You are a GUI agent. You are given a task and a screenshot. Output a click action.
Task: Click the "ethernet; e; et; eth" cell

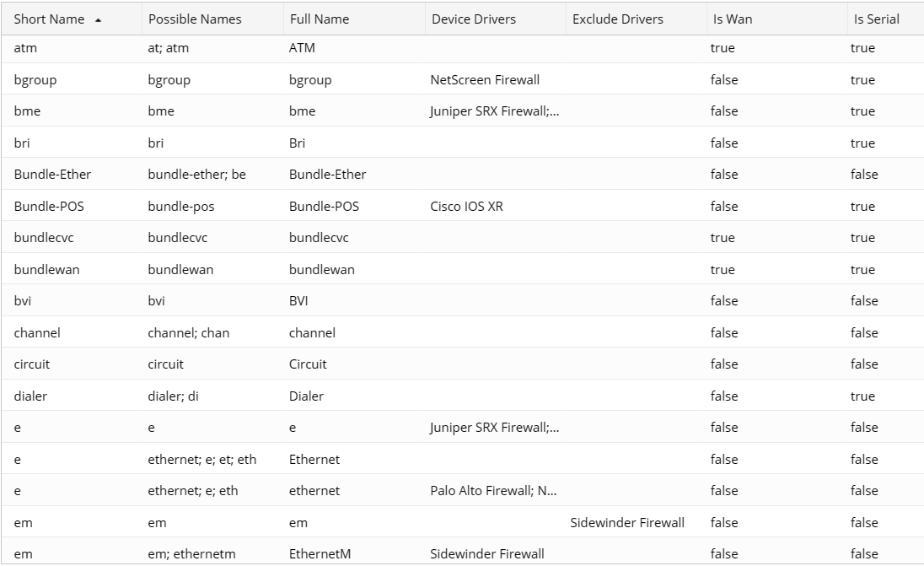click(201, 459)
